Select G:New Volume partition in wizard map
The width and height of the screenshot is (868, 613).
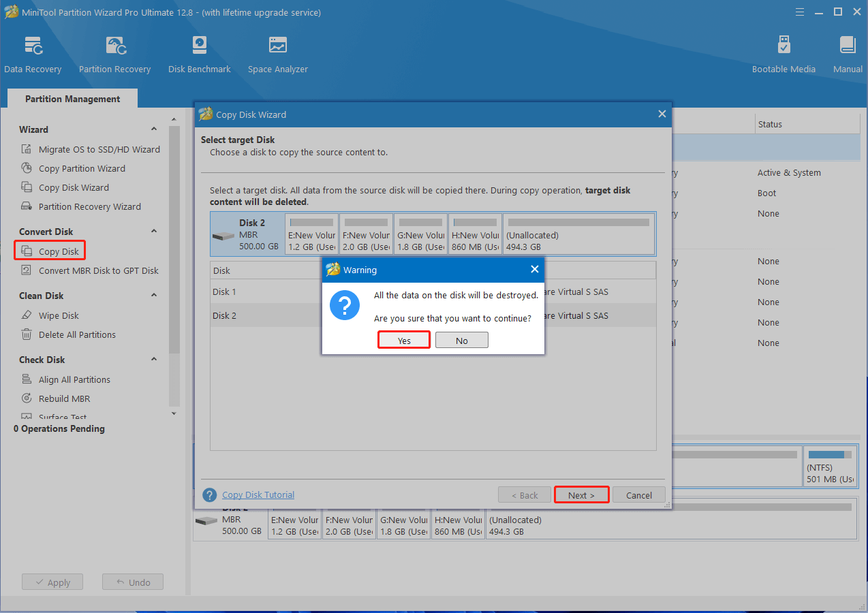coord(420,234)
